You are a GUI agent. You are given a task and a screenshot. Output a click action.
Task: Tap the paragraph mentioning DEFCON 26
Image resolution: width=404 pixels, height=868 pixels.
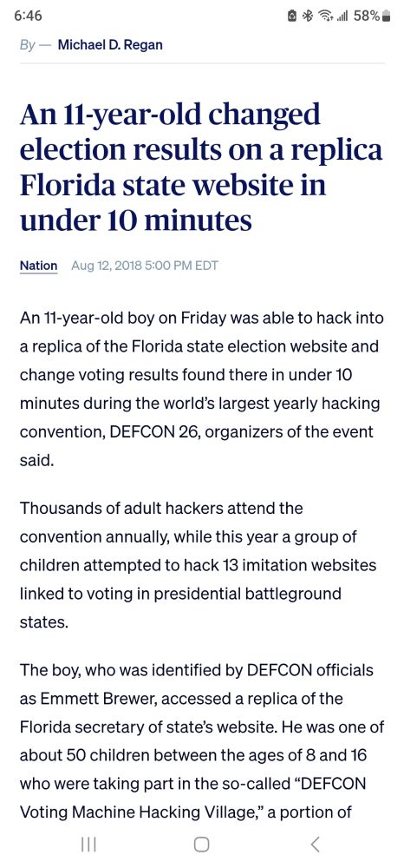202,390
